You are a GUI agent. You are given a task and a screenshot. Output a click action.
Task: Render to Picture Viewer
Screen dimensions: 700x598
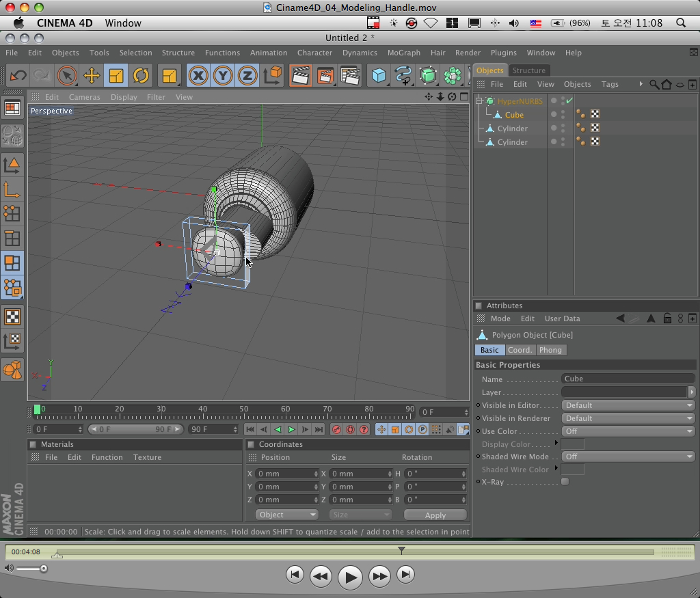coord(325,75)
